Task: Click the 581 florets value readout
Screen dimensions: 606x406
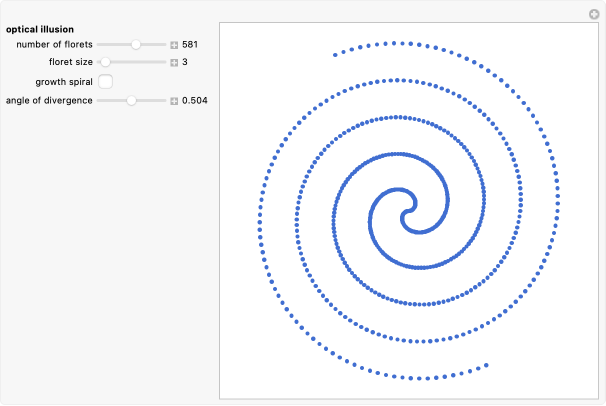Action: point(190,45)
